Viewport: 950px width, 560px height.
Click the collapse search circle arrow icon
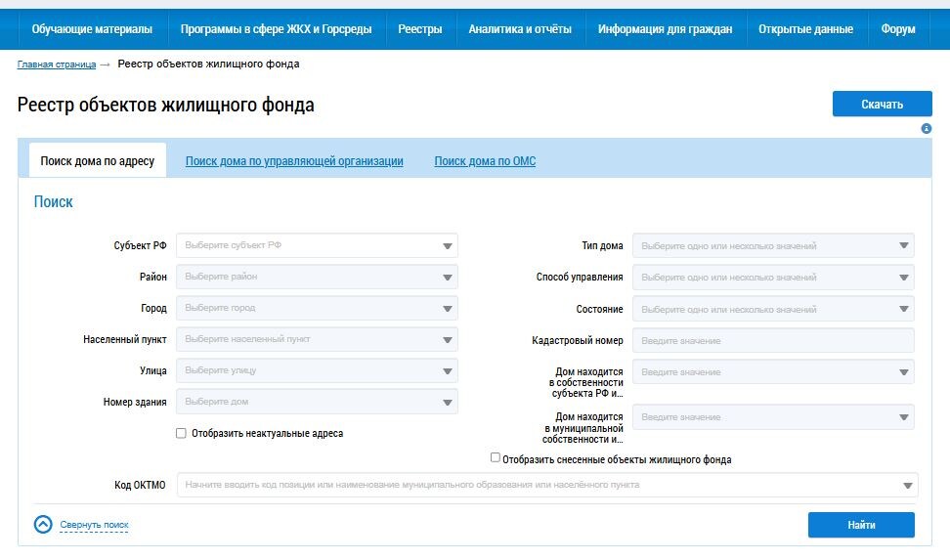[43, 524]
